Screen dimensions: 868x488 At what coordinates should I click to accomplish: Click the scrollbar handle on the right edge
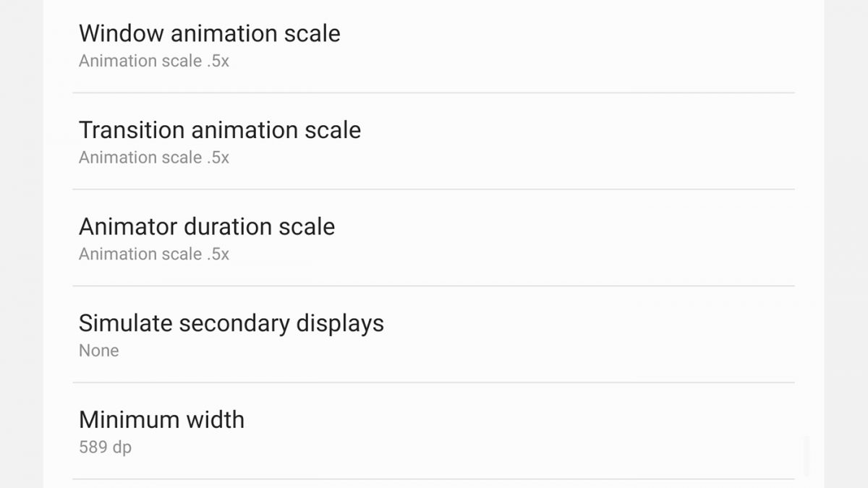point(807,455)
